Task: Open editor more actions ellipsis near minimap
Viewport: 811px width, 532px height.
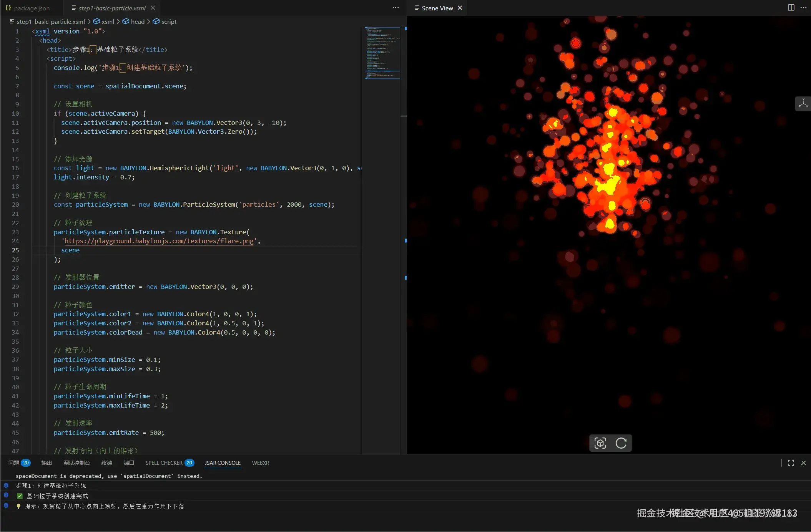Action: [396, 8]
